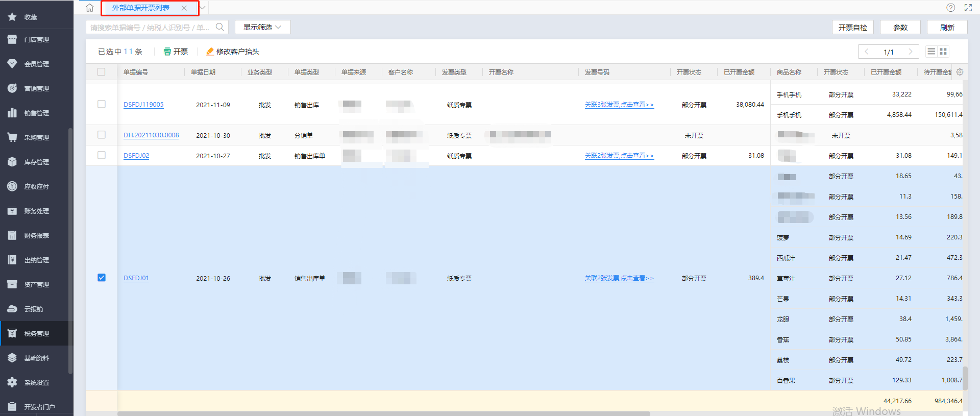
Task: Click the 单据编号 column header
Action: (x=136, y=72)
